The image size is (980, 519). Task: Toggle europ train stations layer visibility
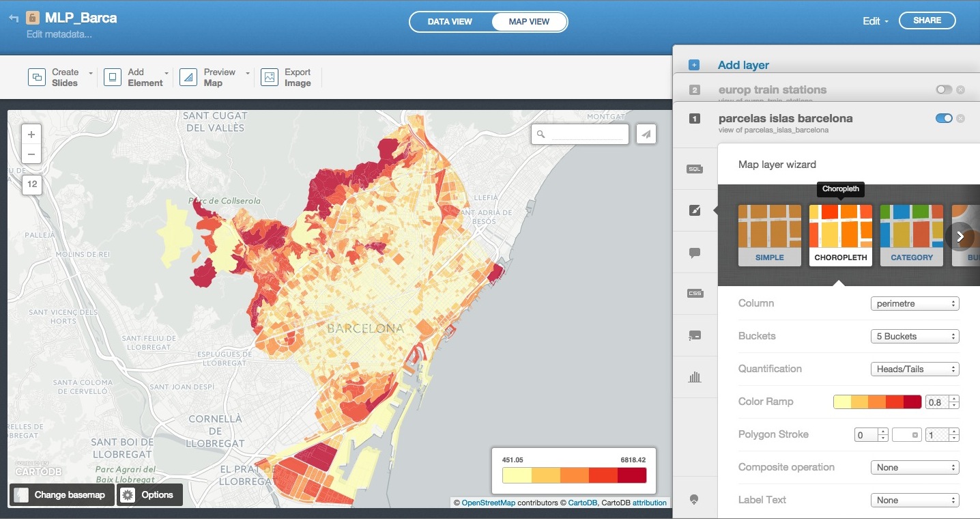pos(943,89)
